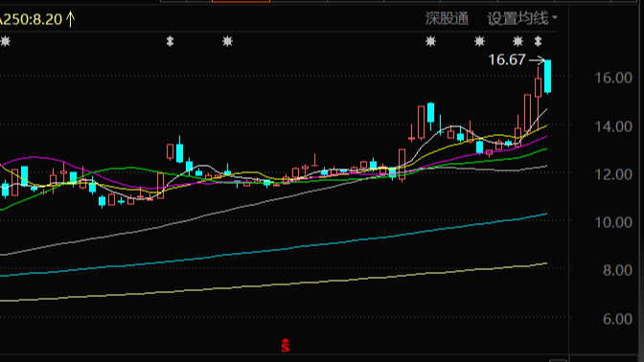644x362 pixels.
Task: Select the latest tall cyan candlestick
Action: pyautogui.click(x=548, y=77)
